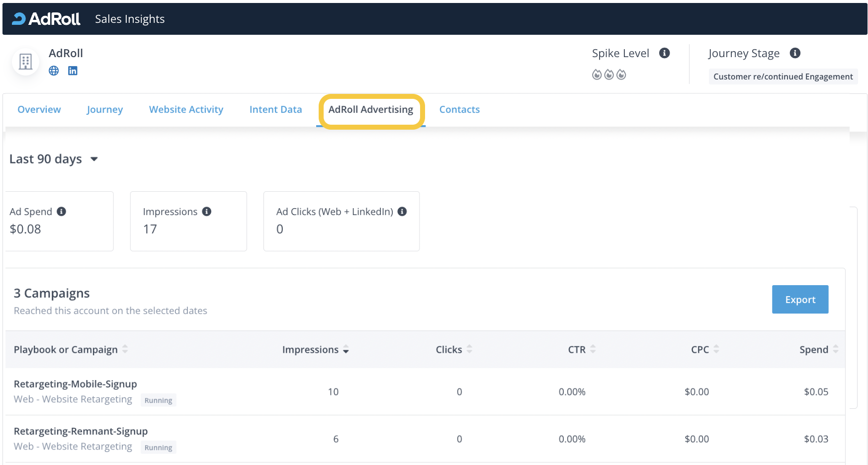Click the Impressions card value 17

point(150,229)
